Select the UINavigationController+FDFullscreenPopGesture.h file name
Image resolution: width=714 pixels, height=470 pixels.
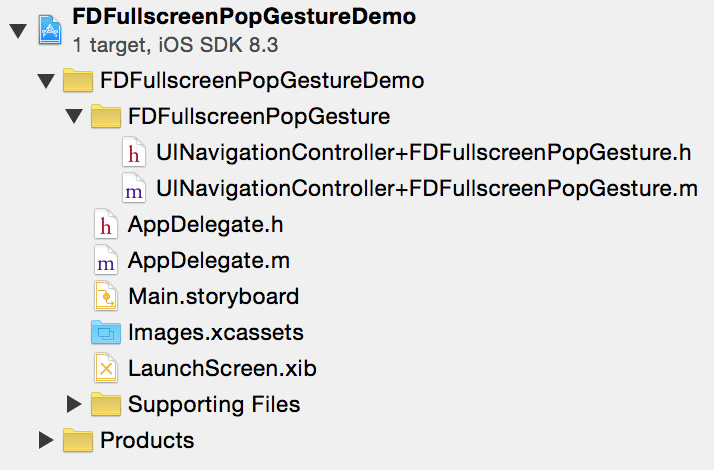coord(423,152)
